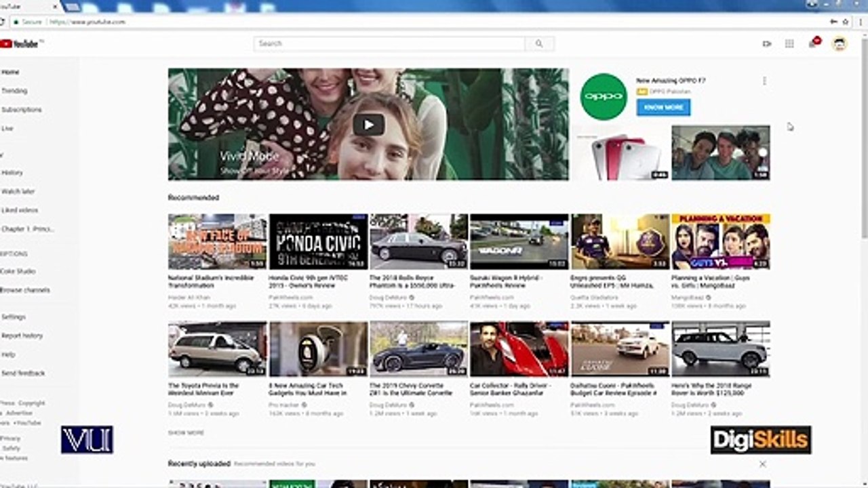Click the "New Amazing OPPO F7" ad title
This screenshot has width=868, height=488.
click(671, 81)
